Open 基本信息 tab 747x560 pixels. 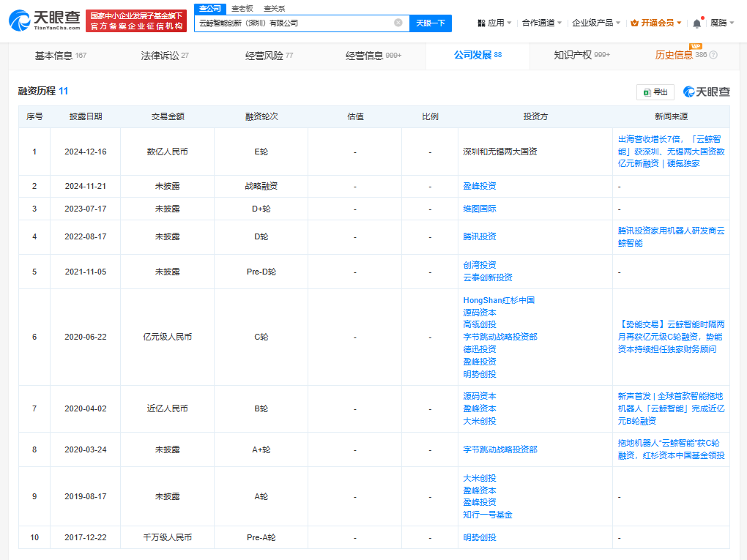click(61, 56)
